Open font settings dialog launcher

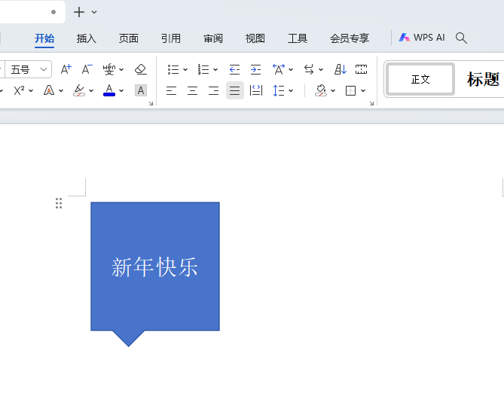pyautogui.click(x=151, y=103)
